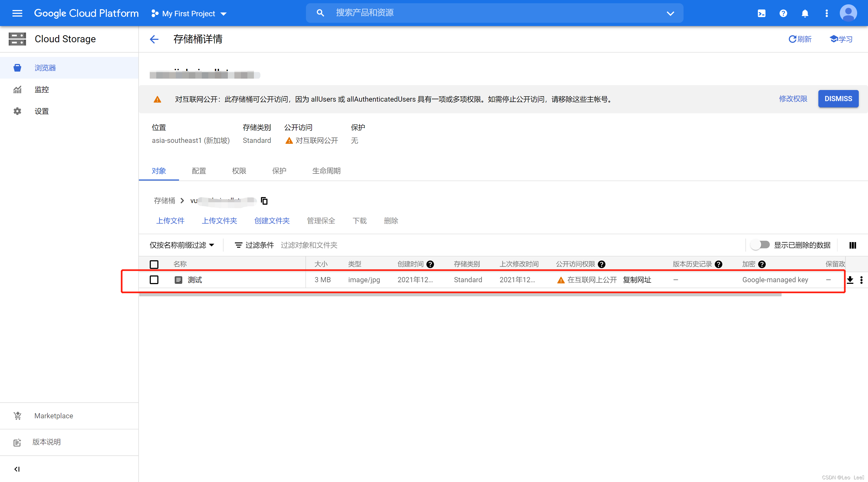Click the 上传文件 link
Viewport: 868px width, 482px height.
point(170,221)
